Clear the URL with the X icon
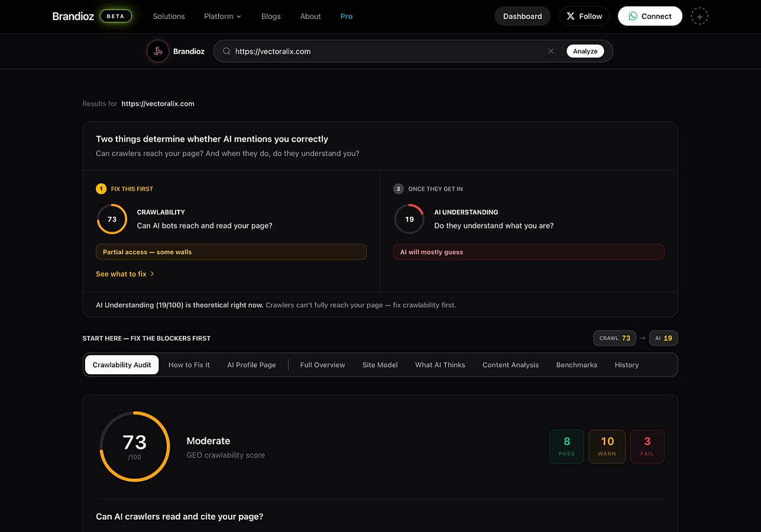The width and height of the screenshot is (761, 532). [x=551, y=51]
